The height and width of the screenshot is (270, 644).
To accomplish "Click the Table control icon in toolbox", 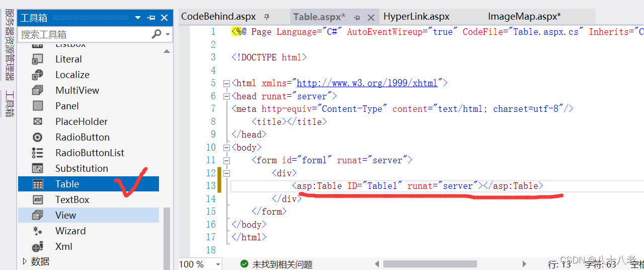I will tap(37, 184).
